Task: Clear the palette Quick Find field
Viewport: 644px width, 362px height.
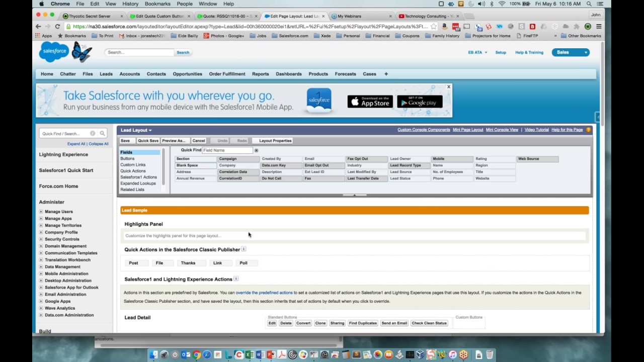Action: 256,150
